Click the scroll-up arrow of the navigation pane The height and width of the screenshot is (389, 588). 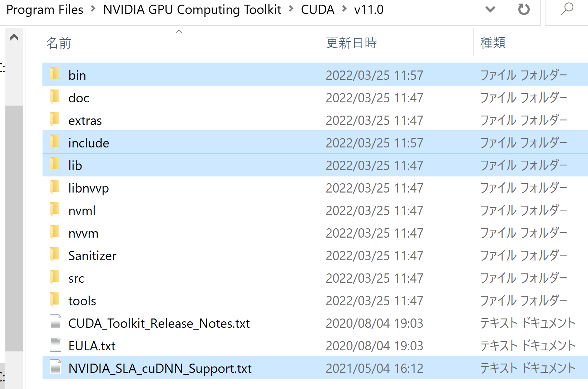click(14, 37)
